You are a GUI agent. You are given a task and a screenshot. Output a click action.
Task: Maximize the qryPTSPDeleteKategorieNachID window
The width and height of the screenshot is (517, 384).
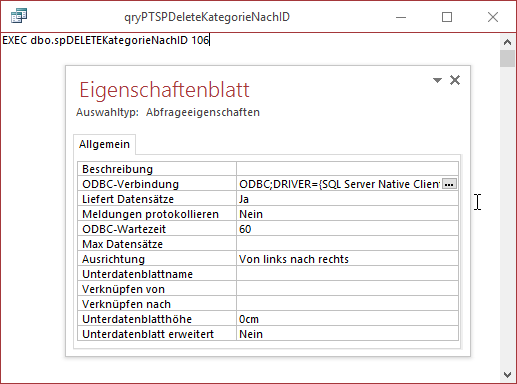[447, 17]
